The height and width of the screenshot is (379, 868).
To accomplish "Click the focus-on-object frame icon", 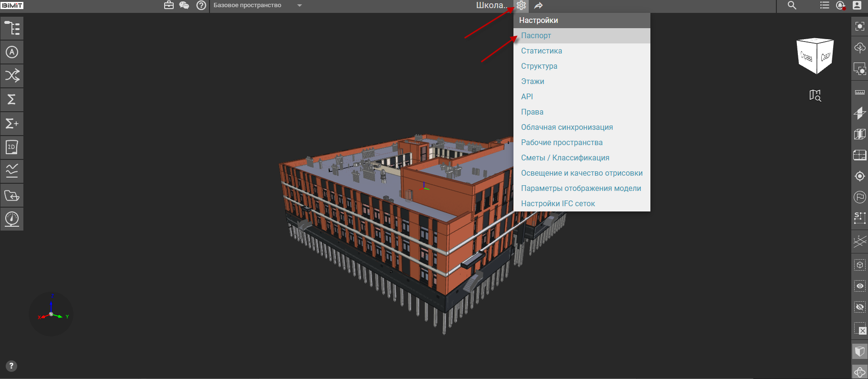I will click(860, 26).
